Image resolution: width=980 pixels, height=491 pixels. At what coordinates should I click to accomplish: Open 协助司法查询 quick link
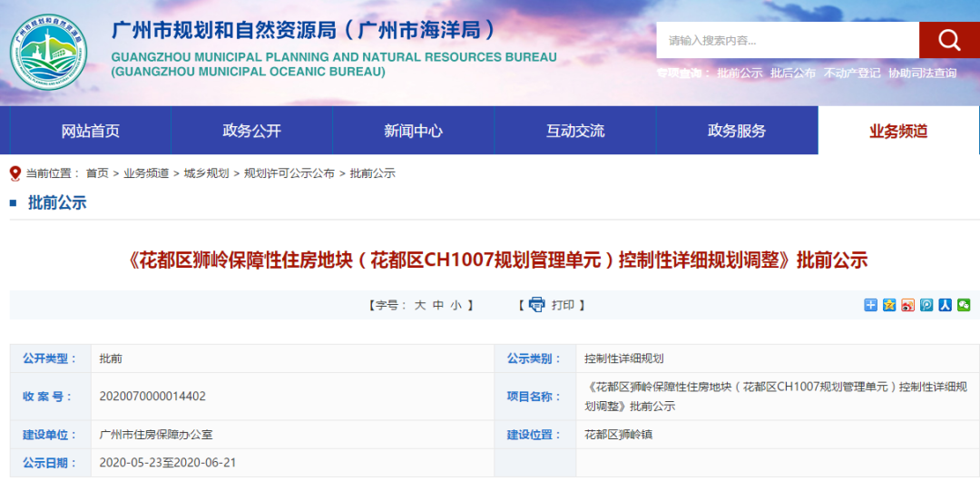[922, 74]
